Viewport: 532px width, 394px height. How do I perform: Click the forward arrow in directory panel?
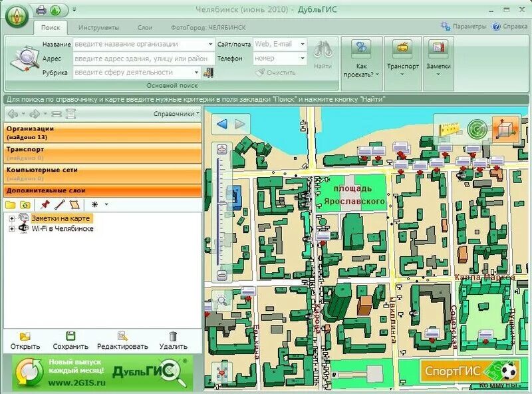click(35, 114)
